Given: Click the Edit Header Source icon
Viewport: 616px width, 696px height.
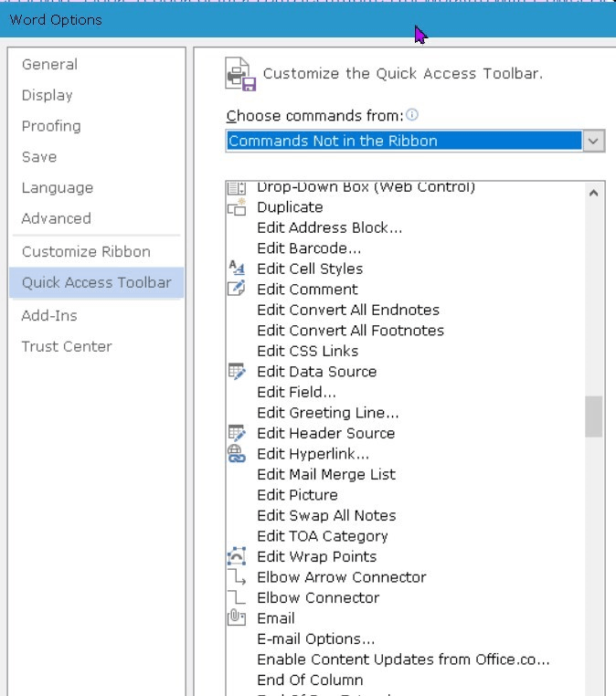Looking at the screenshot, I should click(x=237, y=433).
